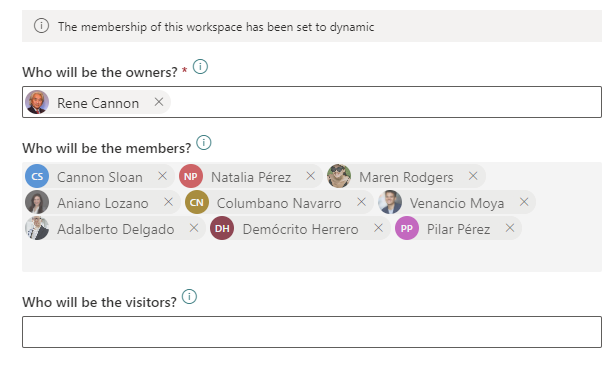Screen dimensions: 616x378
Task: Remove Adalberto Delgado from members
Action: (x=194, y=228)
